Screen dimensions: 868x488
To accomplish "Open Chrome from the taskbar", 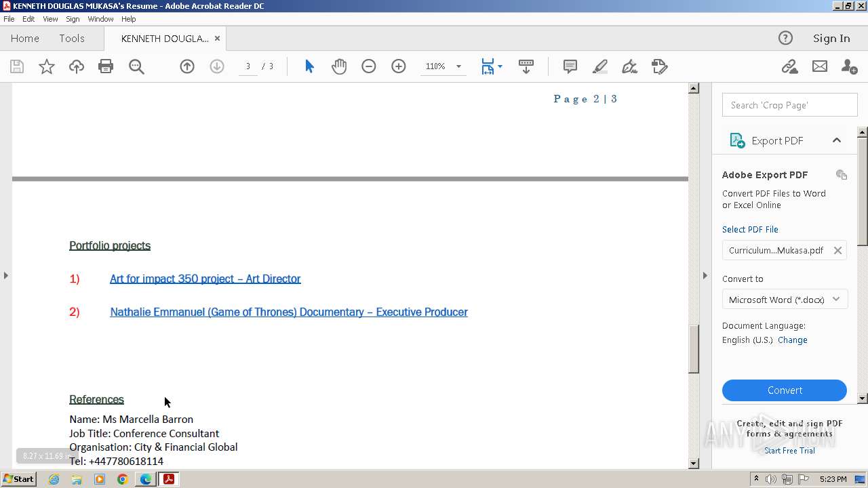I will click(123, 479).
